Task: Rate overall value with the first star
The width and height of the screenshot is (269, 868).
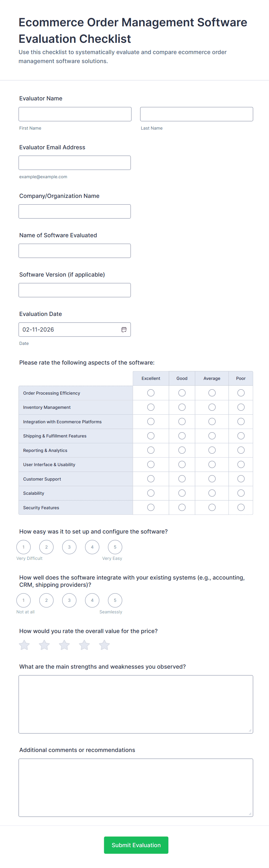Action: (24, 645)
